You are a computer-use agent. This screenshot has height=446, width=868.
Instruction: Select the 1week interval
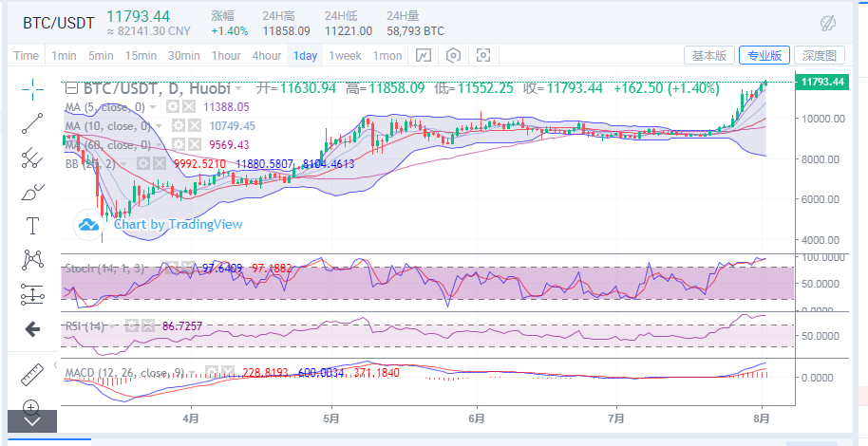click(345, 55)
